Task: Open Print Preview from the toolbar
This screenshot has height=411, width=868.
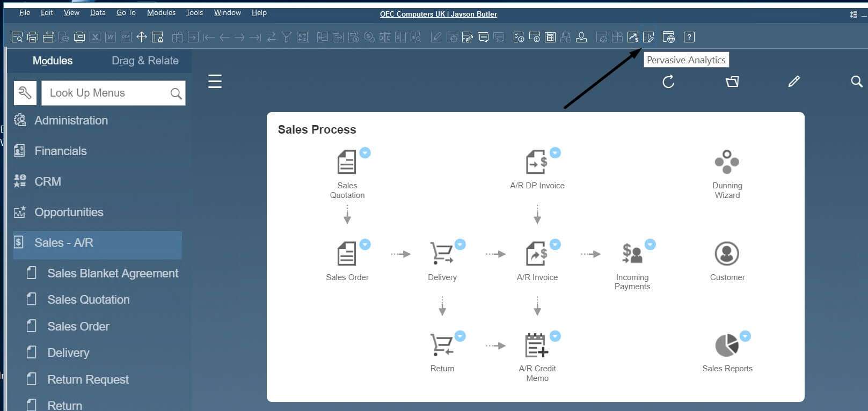Action: click(x=17, y=37)
